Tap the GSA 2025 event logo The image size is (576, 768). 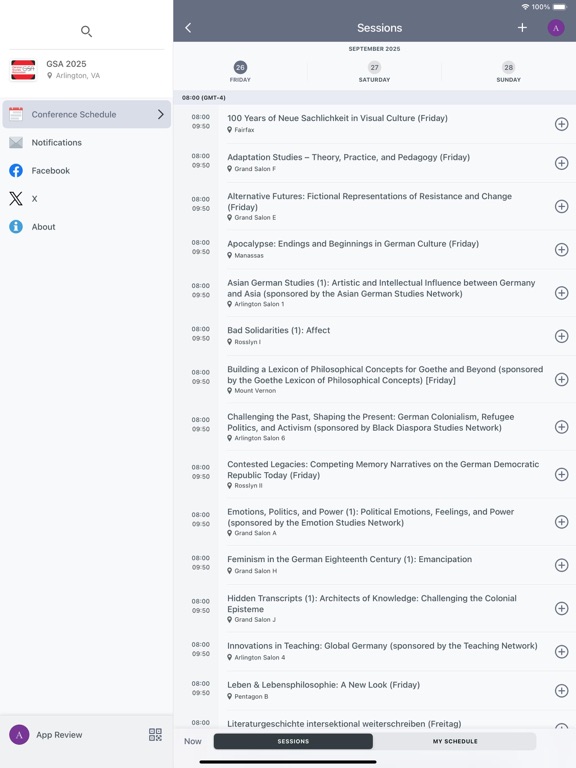pos(23,70)
